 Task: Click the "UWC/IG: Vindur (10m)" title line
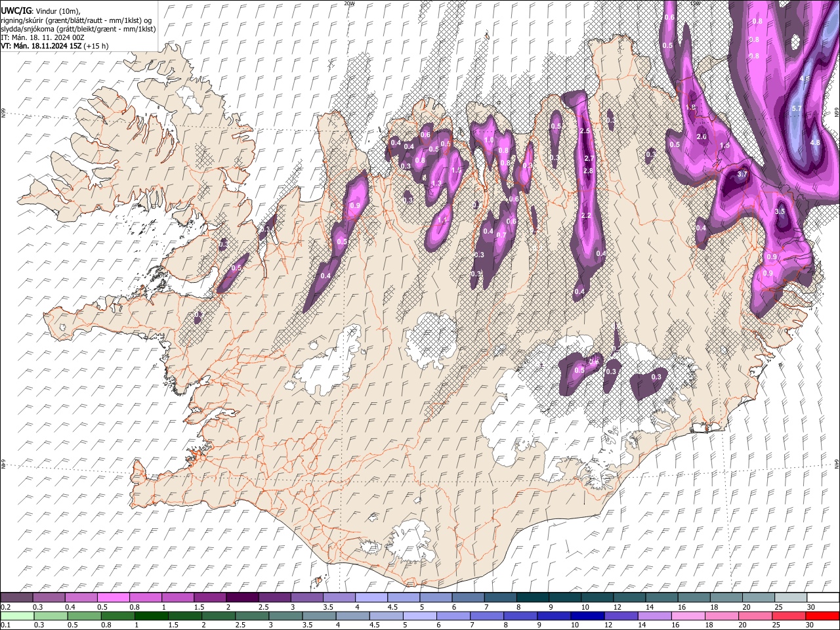coord(40,11)
